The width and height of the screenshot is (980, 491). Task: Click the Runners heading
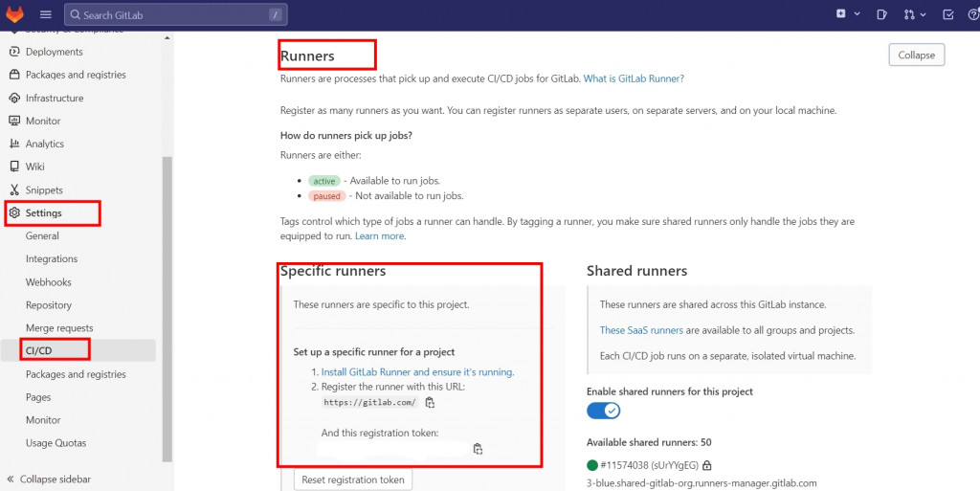(x=307, y=56)
